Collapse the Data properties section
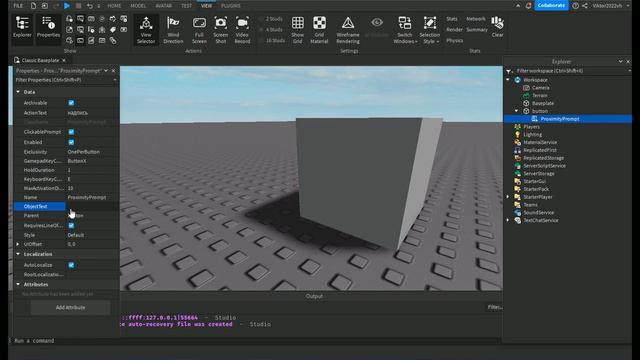Screen dimensions: 640x360 pyautogui.click(x=18, y=92)
